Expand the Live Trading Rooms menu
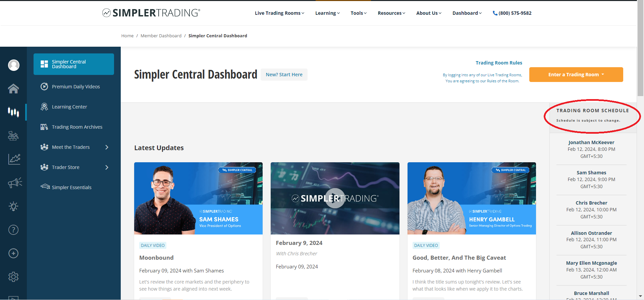 click(279, 13)
